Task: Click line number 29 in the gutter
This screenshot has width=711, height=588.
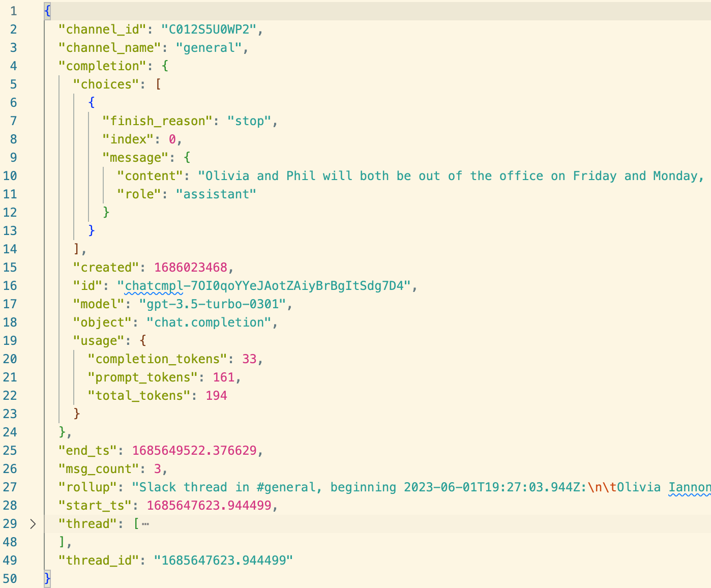Action: pos(10,524)
